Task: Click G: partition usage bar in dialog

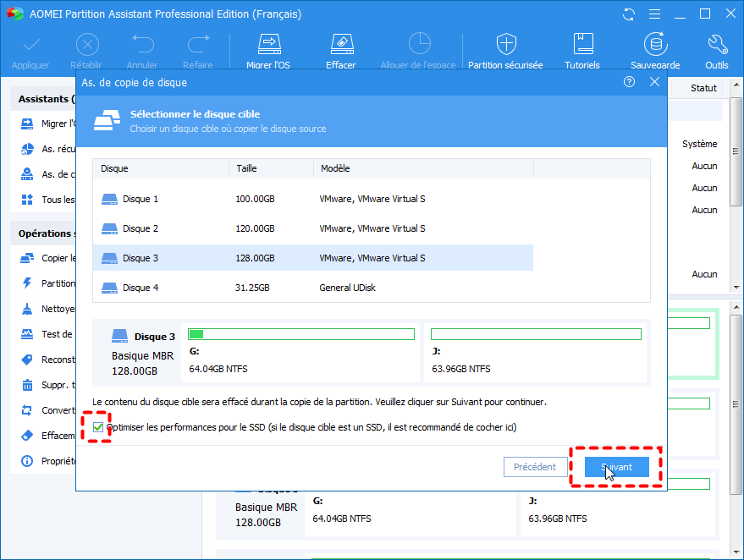Action: point(301,334)
